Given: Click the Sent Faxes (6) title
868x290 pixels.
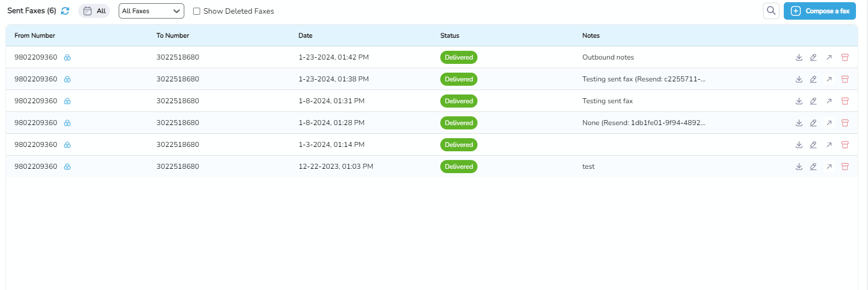Looking at the screenshot, I should 32,11.
